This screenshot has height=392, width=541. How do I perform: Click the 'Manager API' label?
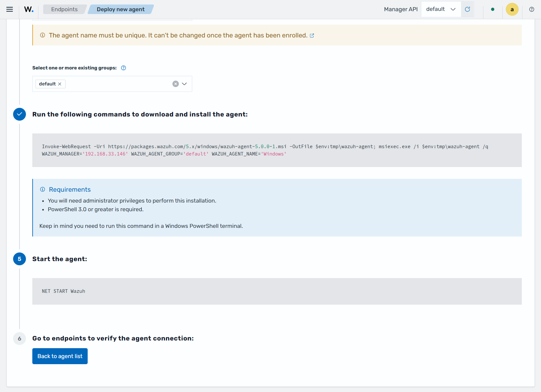click(401, 9)
